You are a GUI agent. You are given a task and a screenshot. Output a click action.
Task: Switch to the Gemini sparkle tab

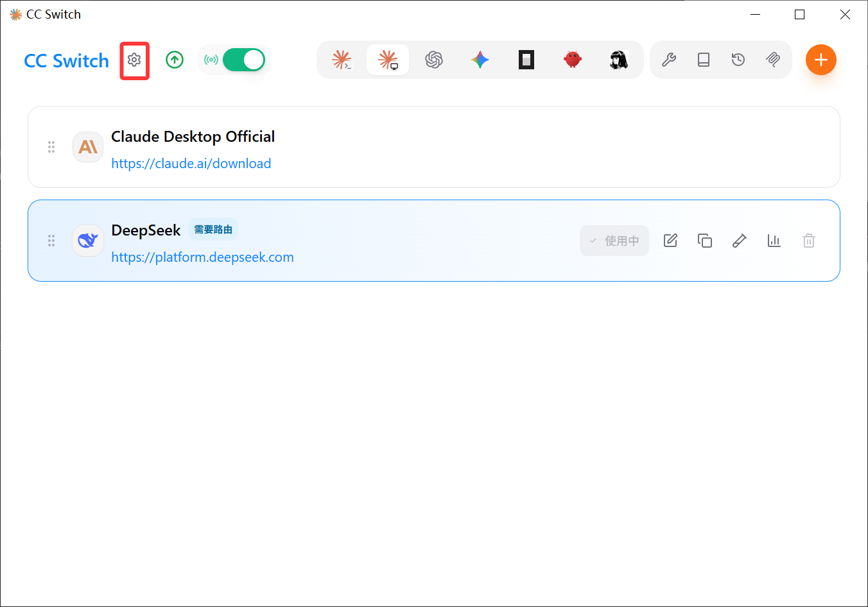pyautogui.click(x=480, y=60)
